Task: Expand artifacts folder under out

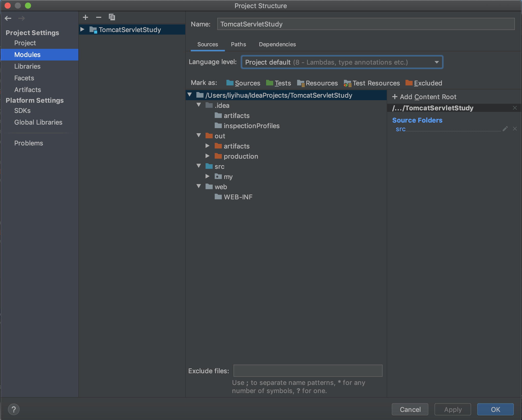Action: (208, 146)
